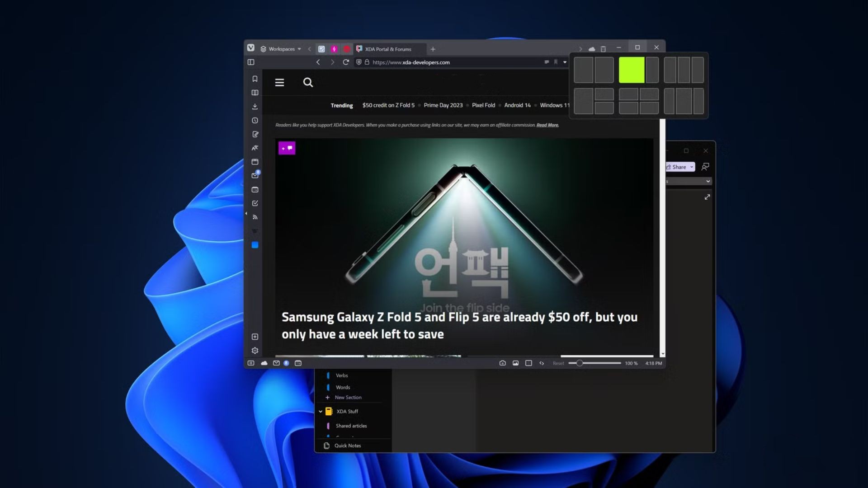This screenshot has height=488, width=868.
Task: Toggle tab tiling with the grid icon
Action: pos(528,363)
